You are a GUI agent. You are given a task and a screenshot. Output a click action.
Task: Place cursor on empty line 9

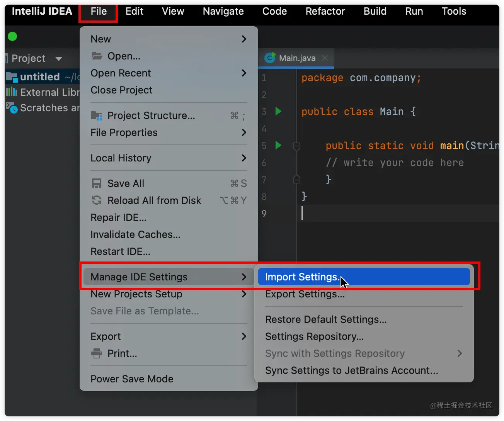[x=398, y=214]
